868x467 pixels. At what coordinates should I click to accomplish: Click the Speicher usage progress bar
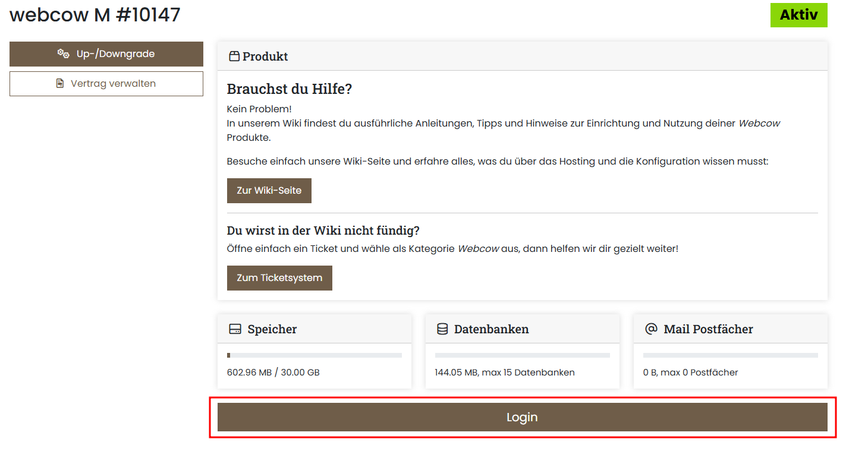pyautogui.click(x=315, y=355)
